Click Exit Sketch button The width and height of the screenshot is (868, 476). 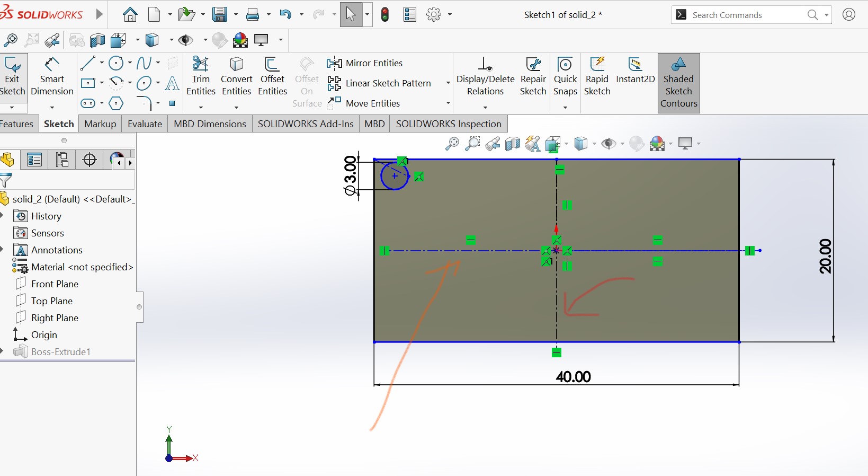coord(12,77)
